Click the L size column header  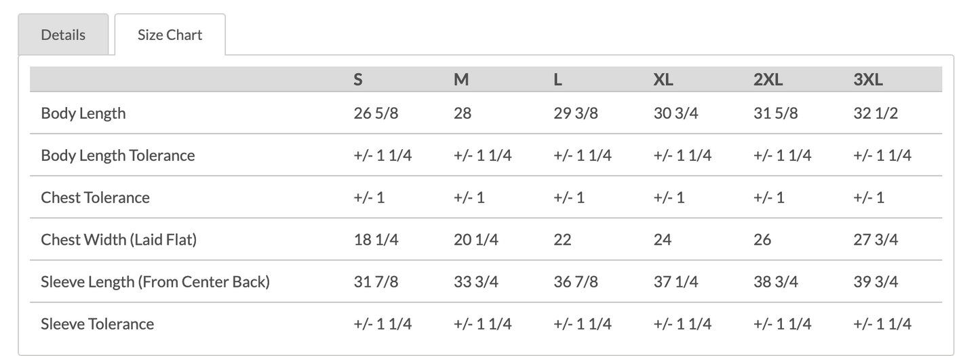click(x=557, y=79)
